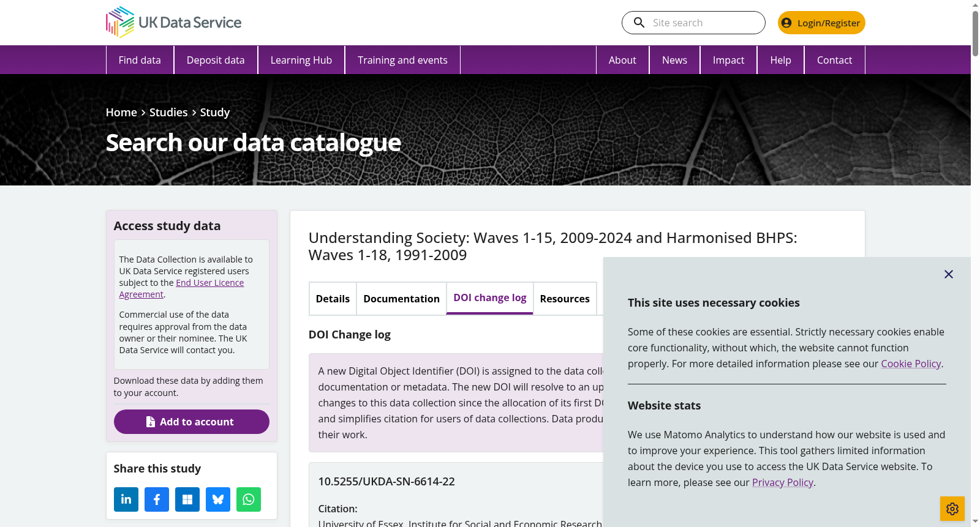Screen dimensions: 980x527
Task: Share study on Facebook
Action: pyautogui.click(x=157, y=499)
